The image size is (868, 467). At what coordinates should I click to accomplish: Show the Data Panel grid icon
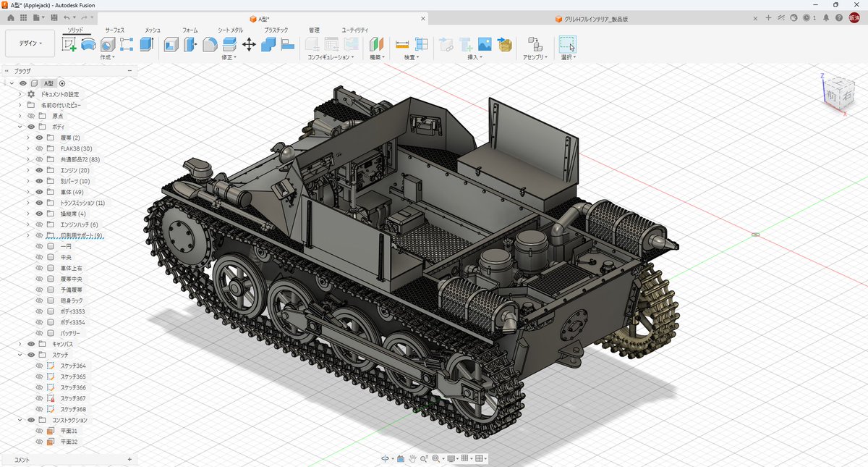coord(23,17)
